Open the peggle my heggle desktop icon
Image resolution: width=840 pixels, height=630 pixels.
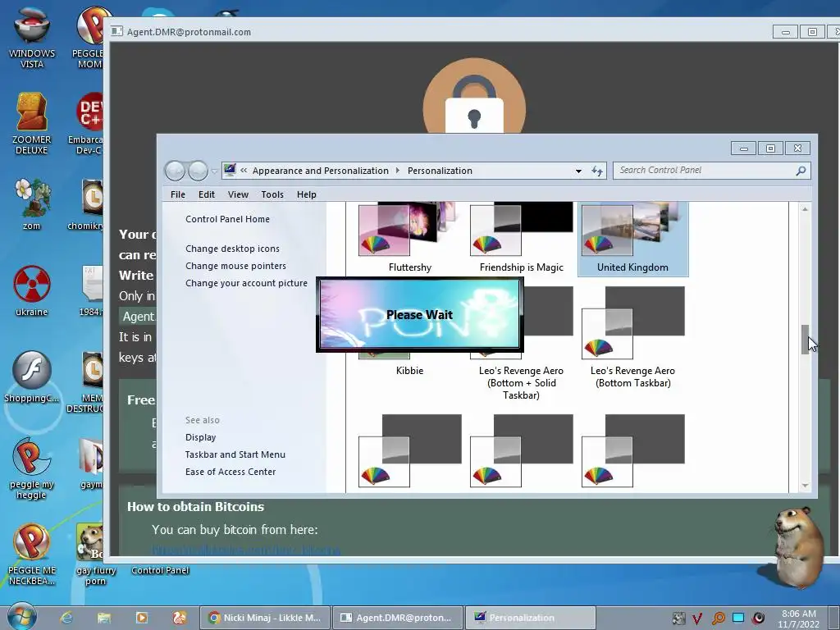click(32, 467)
